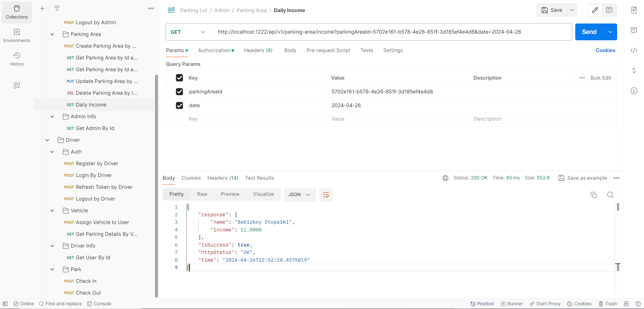
Task: Search the response using the magnifier icon
Action: [610, 195]
